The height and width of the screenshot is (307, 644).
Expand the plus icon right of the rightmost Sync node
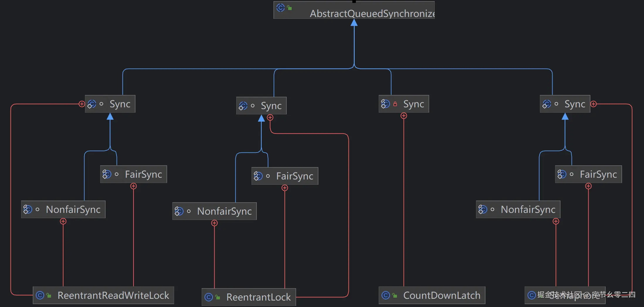[593, 104]
